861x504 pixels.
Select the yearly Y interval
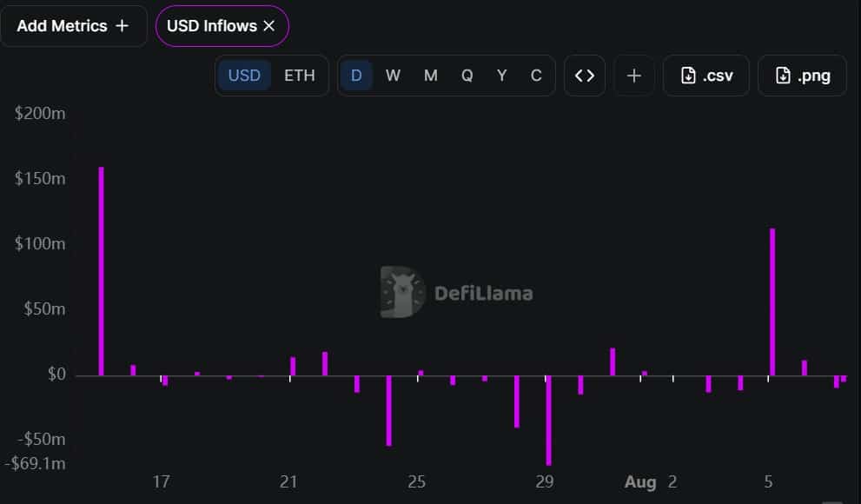click(501, 76)
